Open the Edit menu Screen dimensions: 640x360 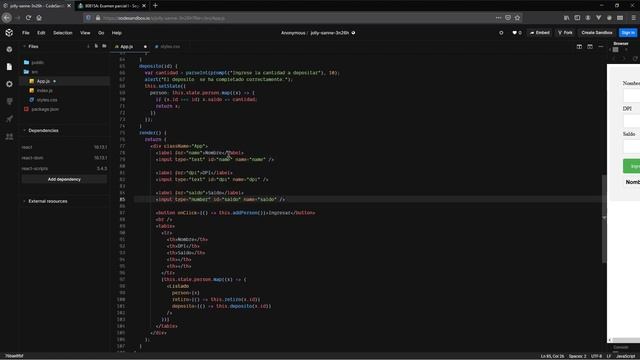pos(41,33)
